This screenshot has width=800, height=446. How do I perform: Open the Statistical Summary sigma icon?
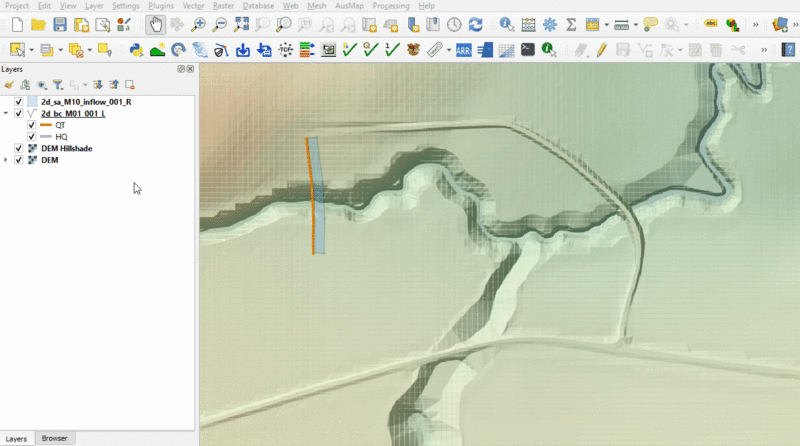tap(570, 25)
